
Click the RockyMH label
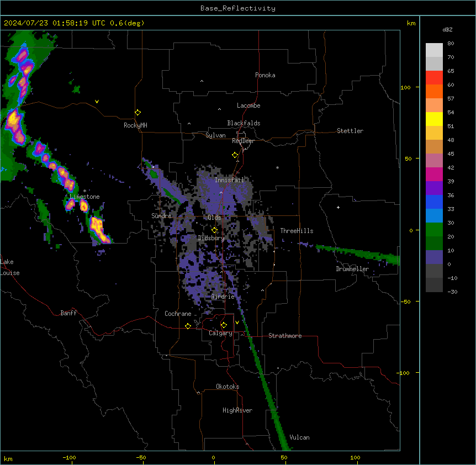pyautogui.click(x=135, y=125)
